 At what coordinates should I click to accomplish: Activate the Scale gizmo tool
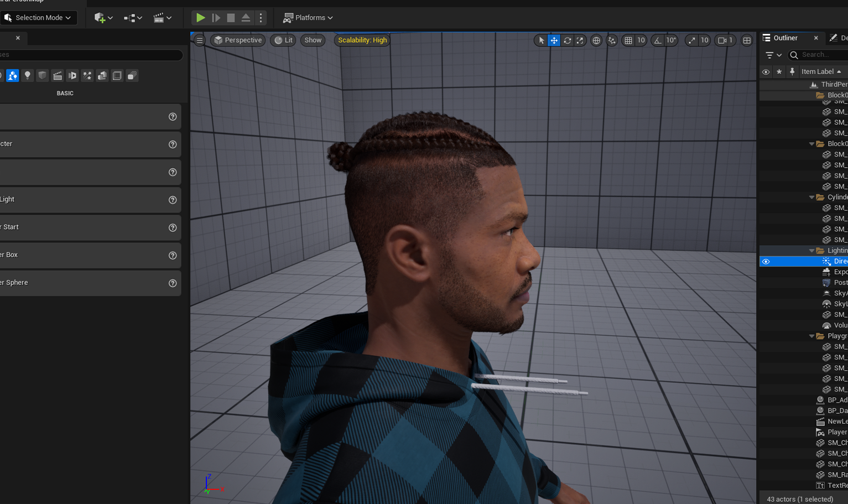point(580,40)
